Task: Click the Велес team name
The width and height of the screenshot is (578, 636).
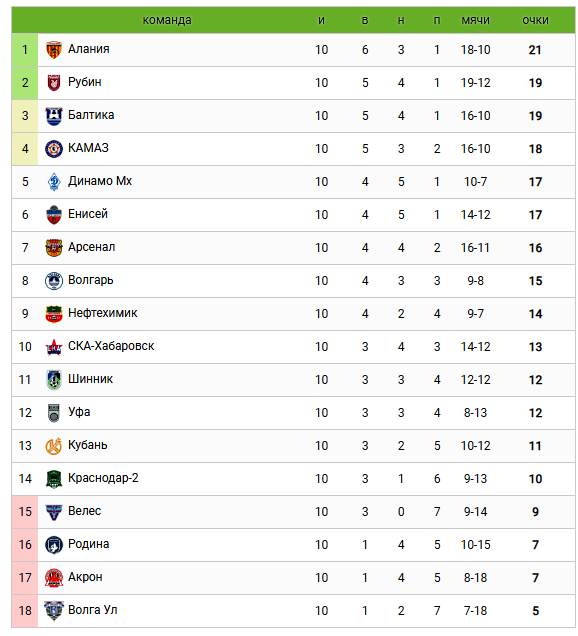Action: (84, 511)
